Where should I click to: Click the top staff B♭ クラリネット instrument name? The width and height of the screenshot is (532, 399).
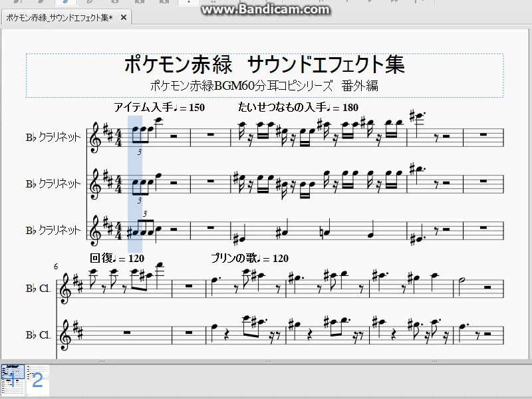pyautogui.click(x=53, y=137)
